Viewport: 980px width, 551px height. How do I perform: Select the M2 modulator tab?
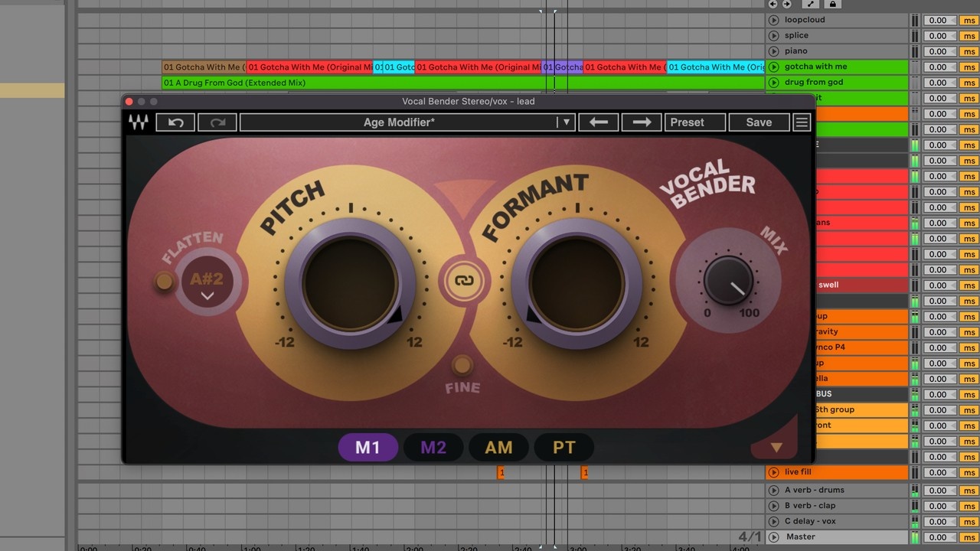point(433,448)
